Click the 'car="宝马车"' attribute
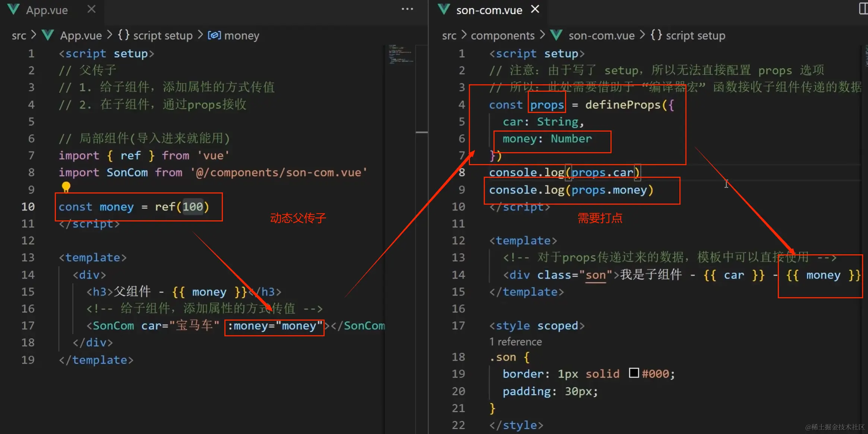This screenshot has height=434, width=868. 180,325
